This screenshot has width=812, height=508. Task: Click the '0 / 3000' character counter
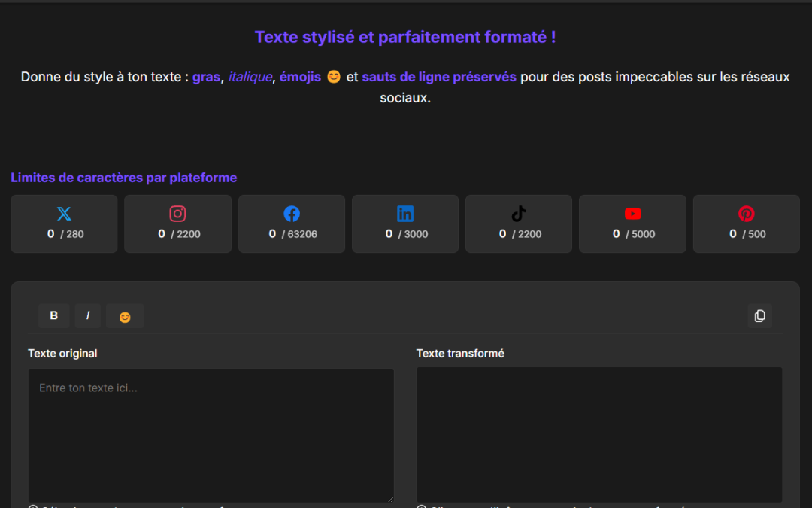[x=407, y=234]
